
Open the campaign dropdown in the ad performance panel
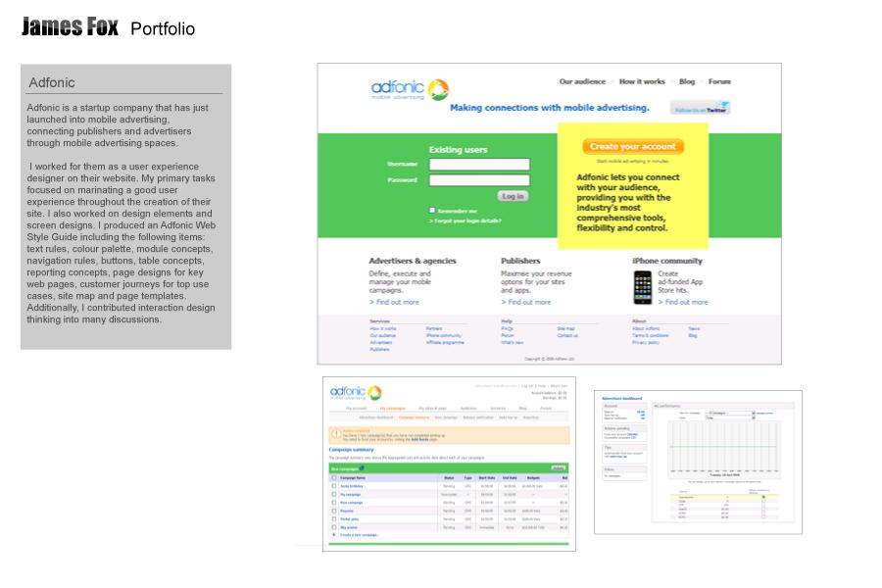pos(730,413)
